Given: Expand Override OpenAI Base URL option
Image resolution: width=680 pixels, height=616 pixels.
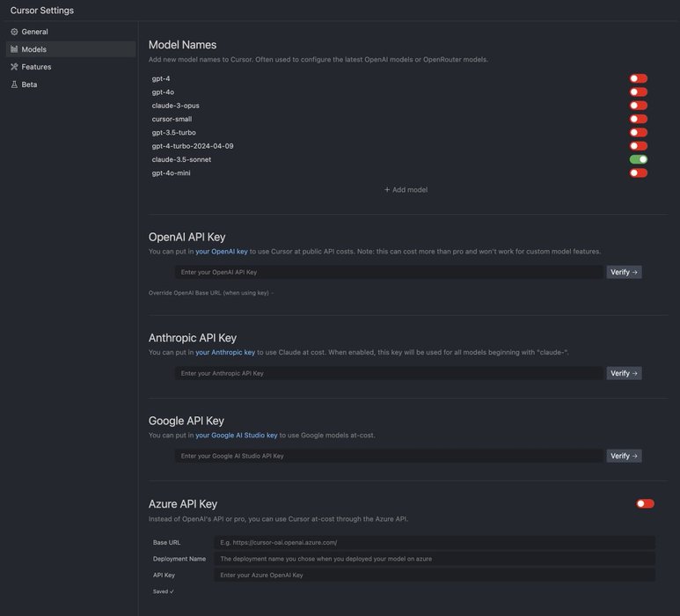Looking at the screenshot, I should [x=211, y=293].
